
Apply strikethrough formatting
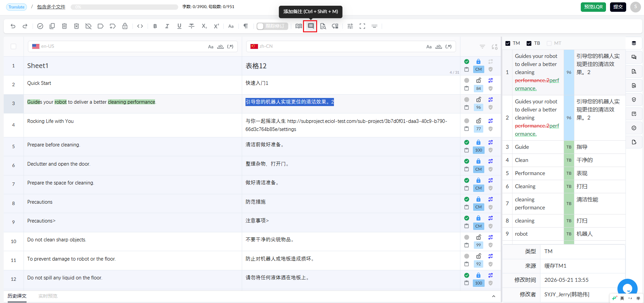pos(191,26)
